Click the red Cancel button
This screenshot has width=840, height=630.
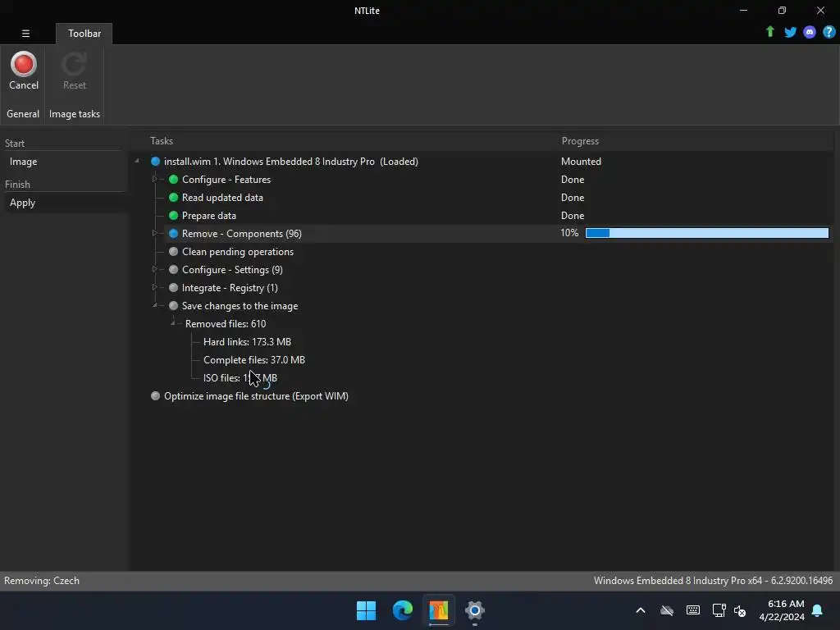24,71
